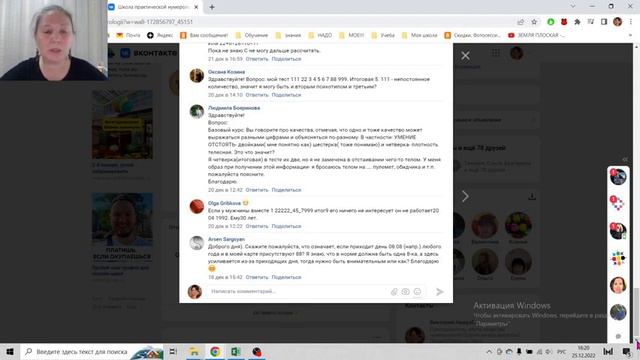Open the taskbar clock and date
Image resolution: width=640 pixels, height=360 pixels.
(584, 352)
